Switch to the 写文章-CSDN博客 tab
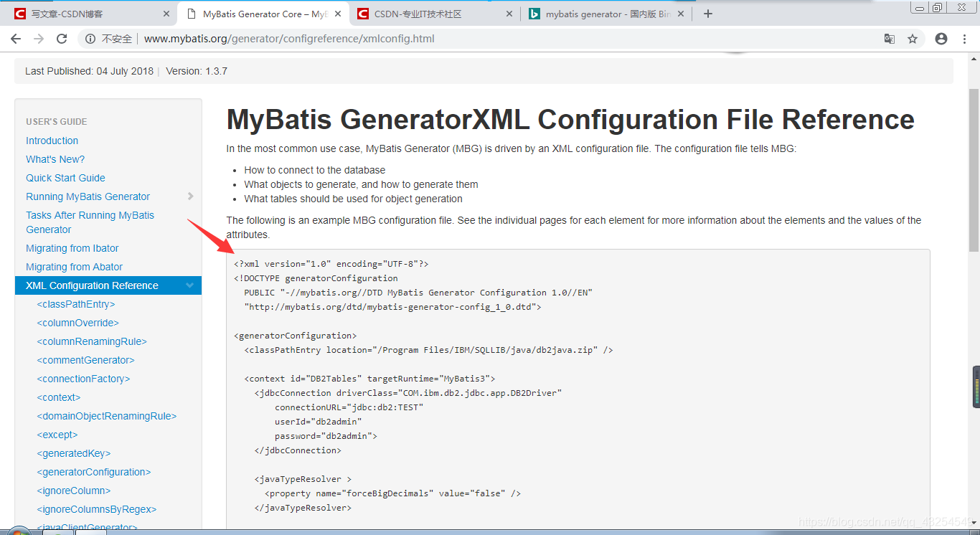980x535 pixels. coord(92,14)
